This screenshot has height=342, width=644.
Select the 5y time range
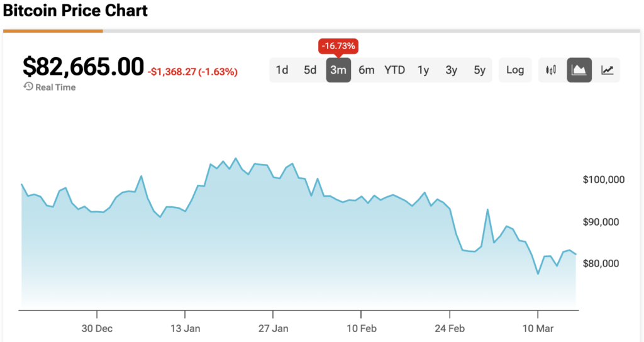coord(480,70)
